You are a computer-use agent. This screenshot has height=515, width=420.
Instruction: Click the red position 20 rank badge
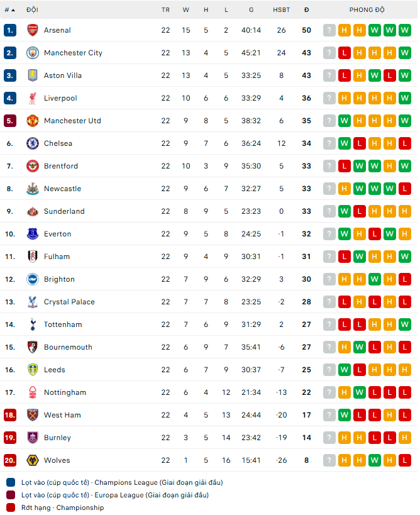tap(9, 460)
